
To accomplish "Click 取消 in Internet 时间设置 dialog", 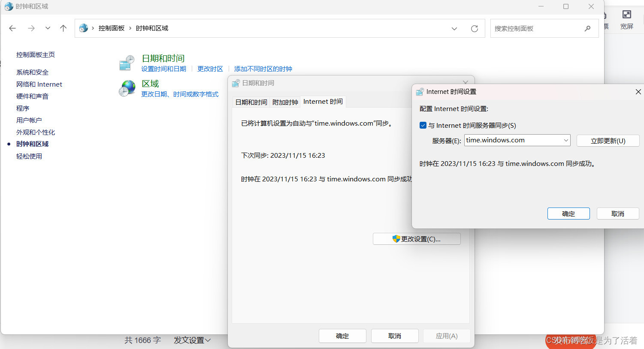I will [x=618, y=214].
